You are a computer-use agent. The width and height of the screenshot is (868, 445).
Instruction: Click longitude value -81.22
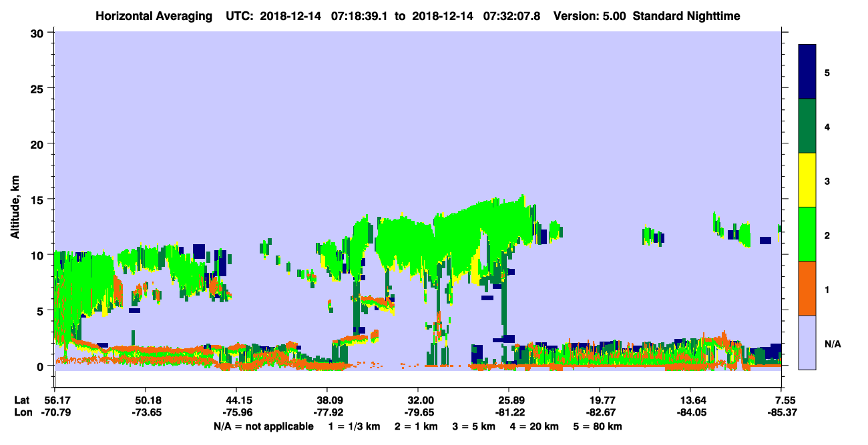[x=509, y=412]
